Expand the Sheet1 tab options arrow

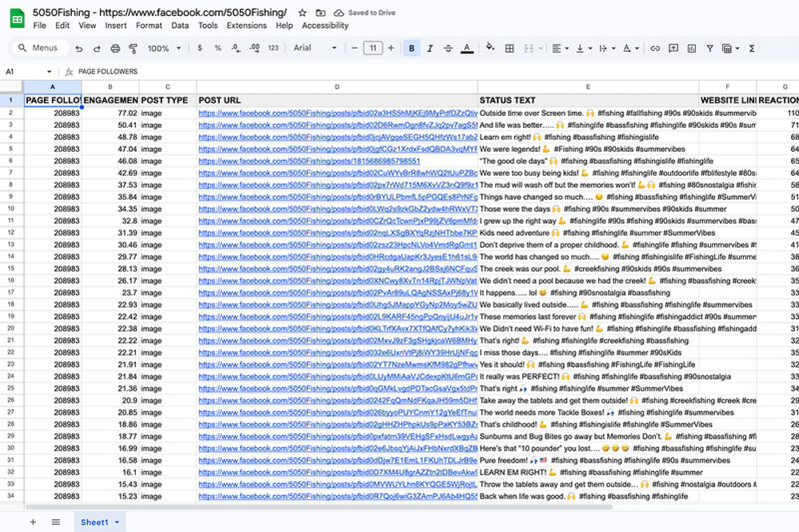[117, 522]
